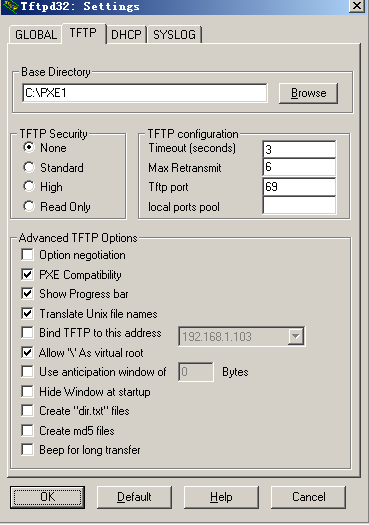Enable Create md5 files checkbox
Image resolution: width=369 pixels, height=525 pixels.
[x=27, y=430]
